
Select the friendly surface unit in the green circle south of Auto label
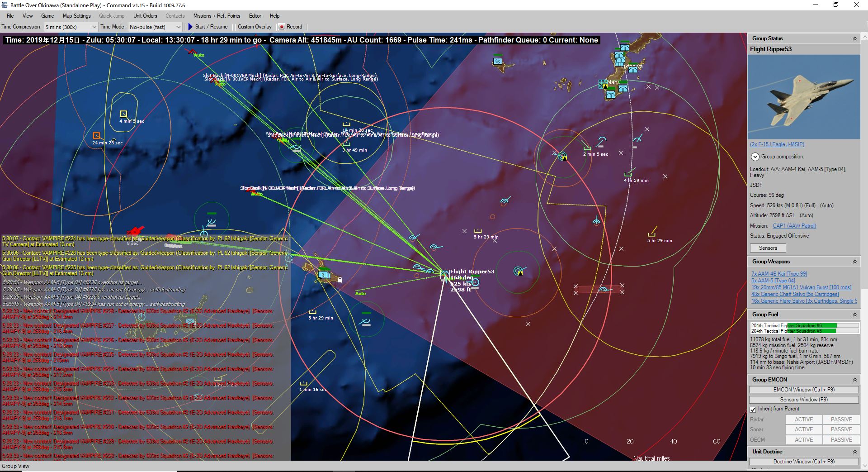pos(366,321)
